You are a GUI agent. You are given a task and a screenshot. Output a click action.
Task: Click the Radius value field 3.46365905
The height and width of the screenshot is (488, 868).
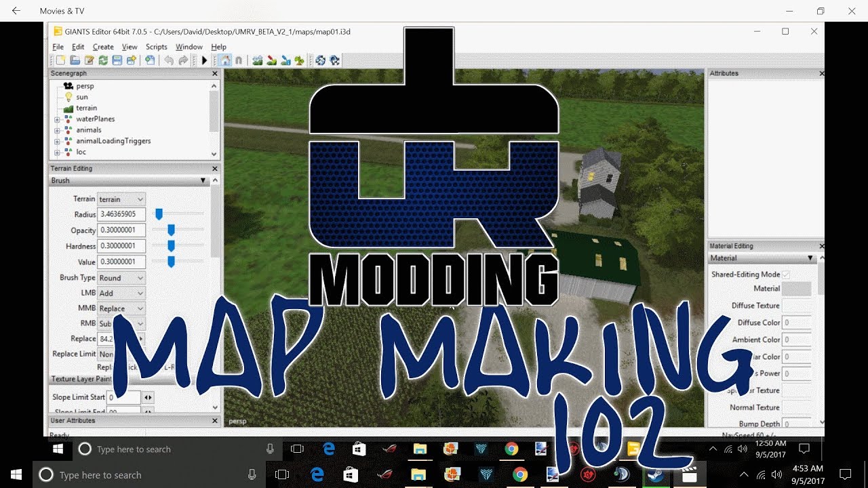click(121, 214)
